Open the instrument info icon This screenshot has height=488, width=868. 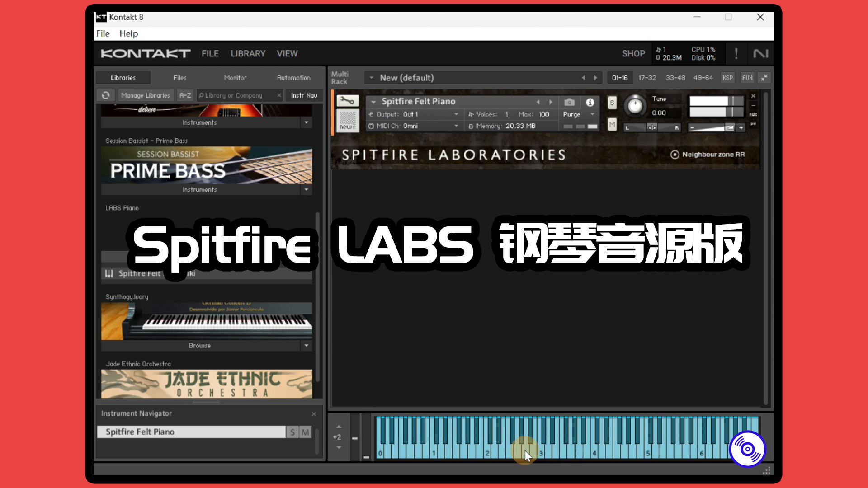point(590,102)
